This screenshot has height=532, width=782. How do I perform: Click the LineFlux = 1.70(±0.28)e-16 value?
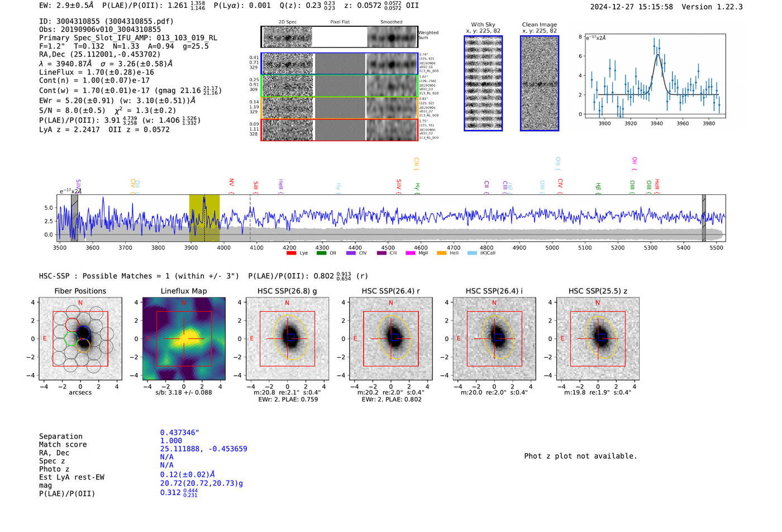[97, 72]
